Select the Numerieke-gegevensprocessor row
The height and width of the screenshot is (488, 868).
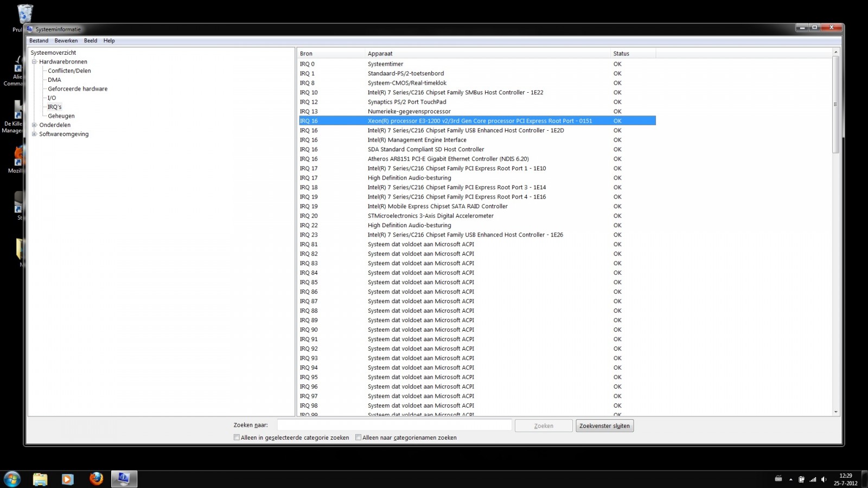[x=477, y=111]
